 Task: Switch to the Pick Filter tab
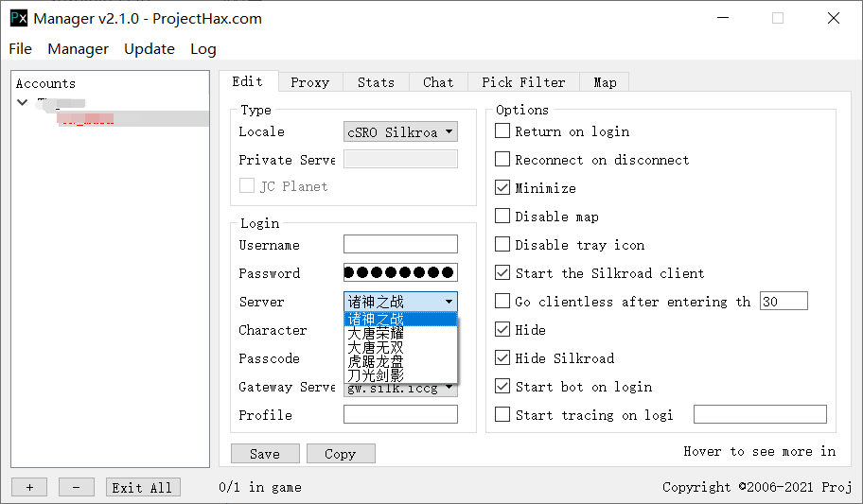pyautogui.click(x=523, y=82)
